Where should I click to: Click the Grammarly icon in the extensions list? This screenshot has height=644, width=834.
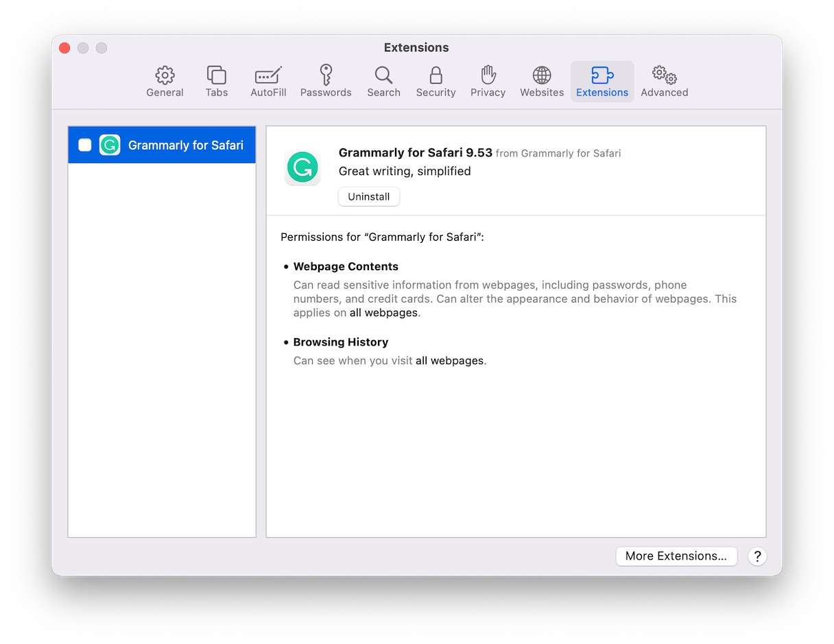(110, 145)
